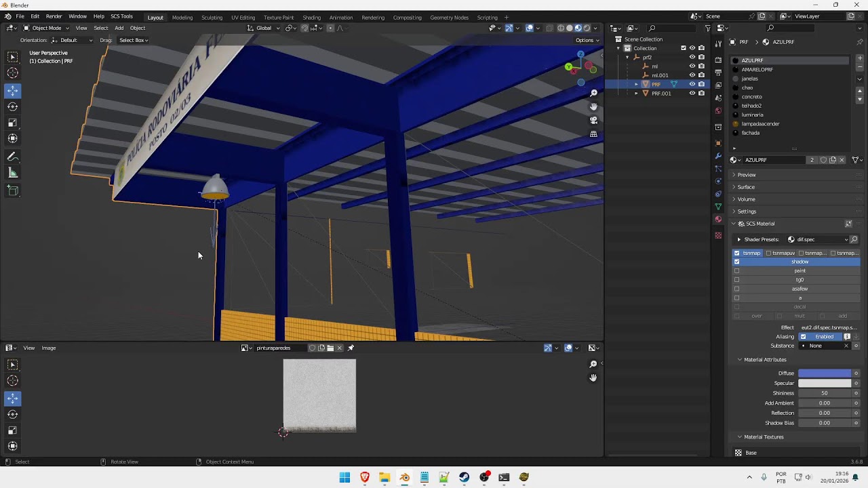Enable the asafew flavor checkbox

pyautogui.click(x=737, y=289)
